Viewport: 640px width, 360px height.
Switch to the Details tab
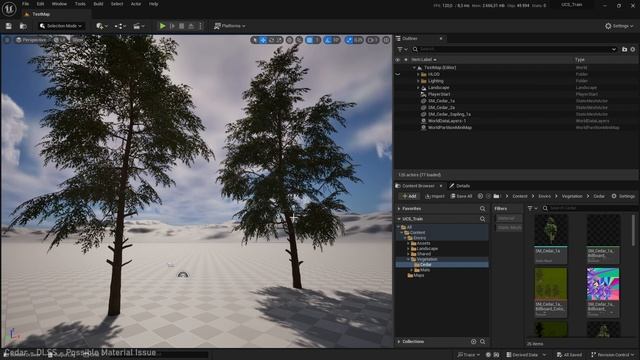tap(460, 186)
